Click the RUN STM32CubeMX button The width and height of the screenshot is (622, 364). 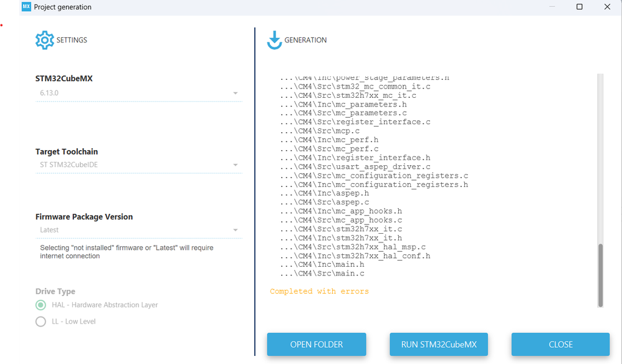pos(439,344)
